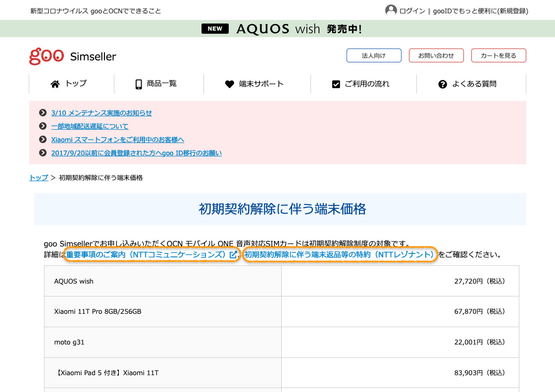The image size is (555, 392).
Task: Open the ログイン link
Action: 412,11
